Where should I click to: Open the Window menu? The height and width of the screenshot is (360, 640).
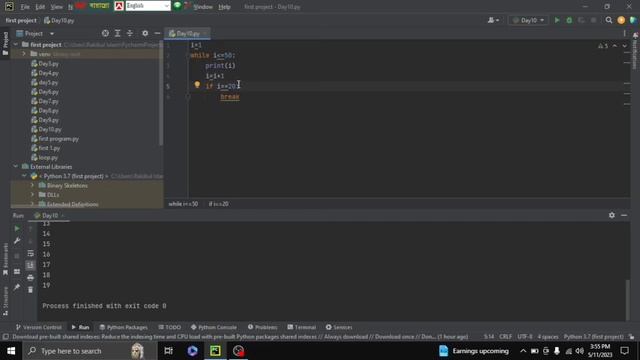202,7
